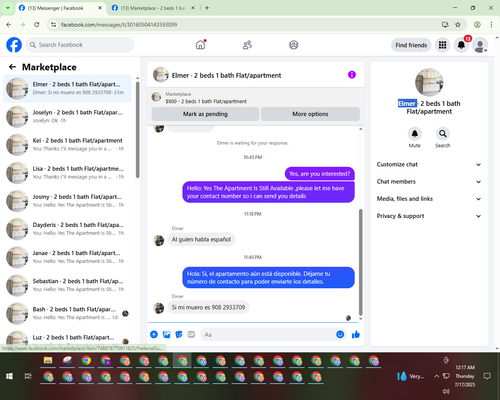
Task: Open $900 - 2 beds listing link
Action: coord(206,101)
